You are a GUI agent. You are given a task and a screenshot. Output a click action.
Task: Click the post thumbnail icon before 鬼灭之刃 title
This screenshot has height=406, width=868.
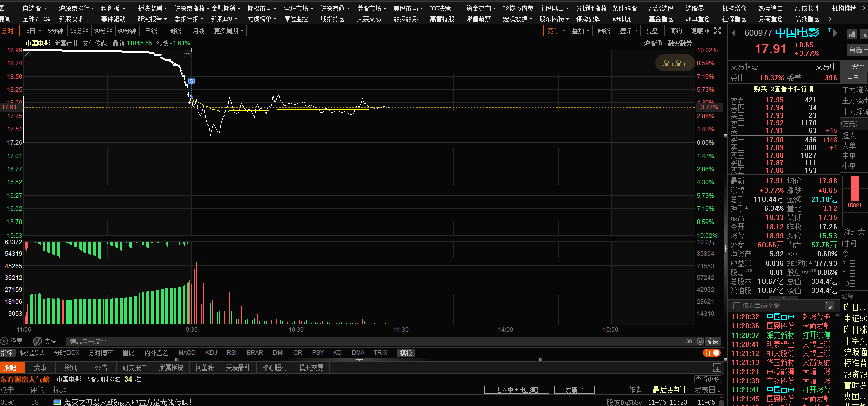click(57, 402)
